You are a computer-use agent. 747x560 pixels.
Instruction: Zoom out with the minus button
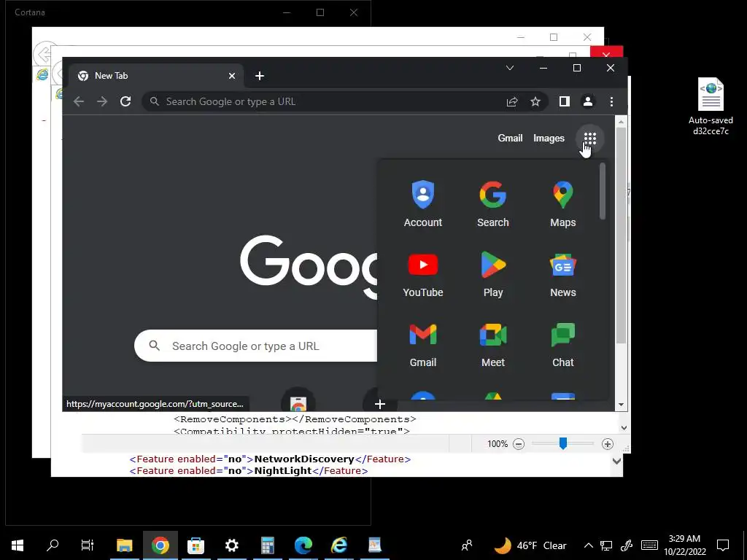pos(519,444)
